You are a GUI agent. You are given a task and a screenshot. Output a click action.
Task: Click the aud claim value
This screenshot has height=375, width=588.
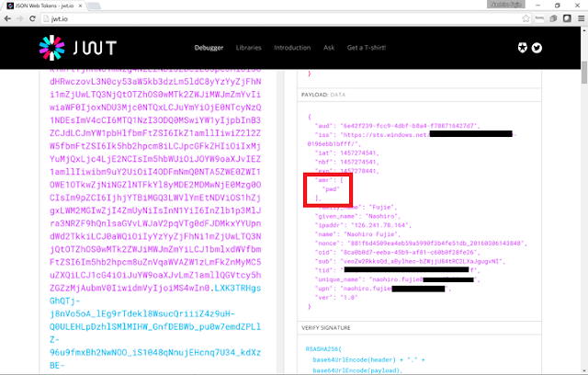[409, 126]
